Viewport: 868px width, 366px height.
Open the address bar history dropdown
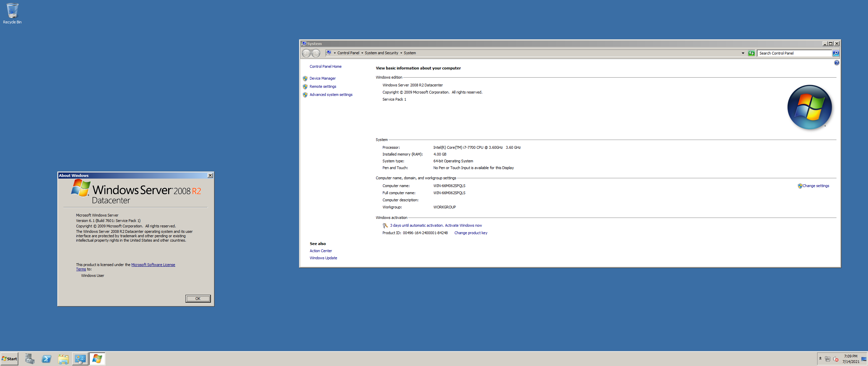pos(743,53)
